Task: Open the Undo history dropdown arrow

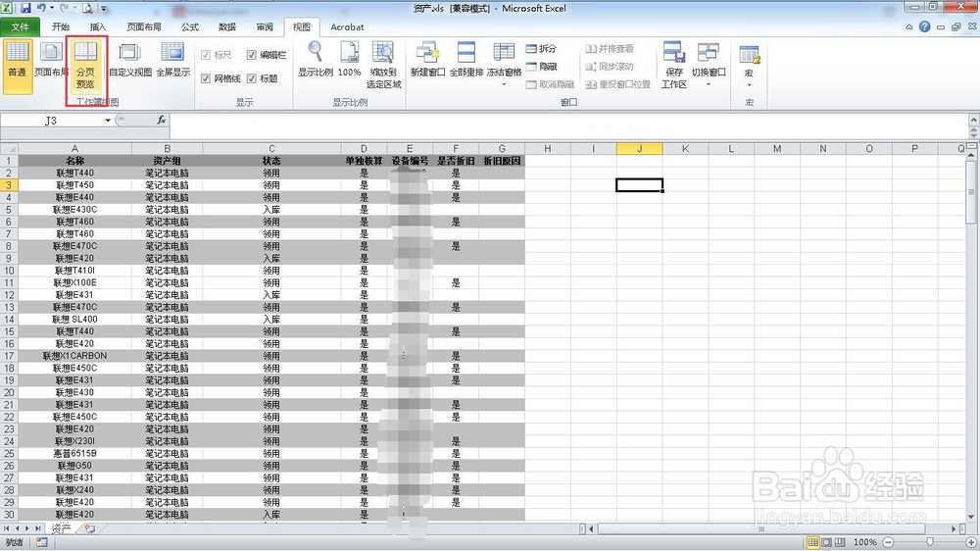Action: [x=51, y=9]
